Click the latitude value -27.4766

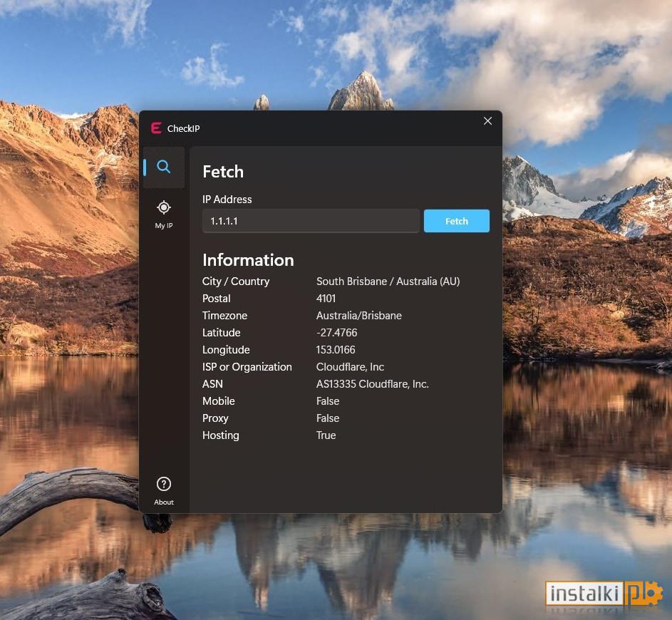336,333
